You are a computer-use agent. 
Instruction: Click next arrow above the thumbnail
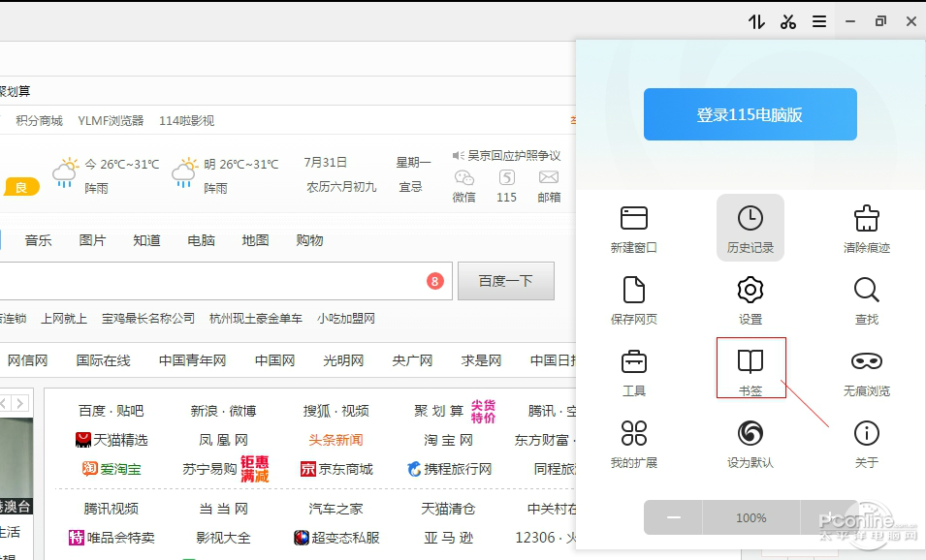click(x=20, y=404)
